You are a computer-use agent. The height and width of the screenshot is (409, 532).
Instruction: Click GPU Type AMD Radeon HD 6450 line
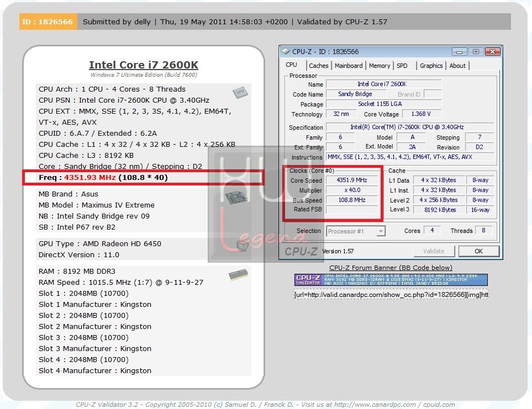click(x=100, y=243)
